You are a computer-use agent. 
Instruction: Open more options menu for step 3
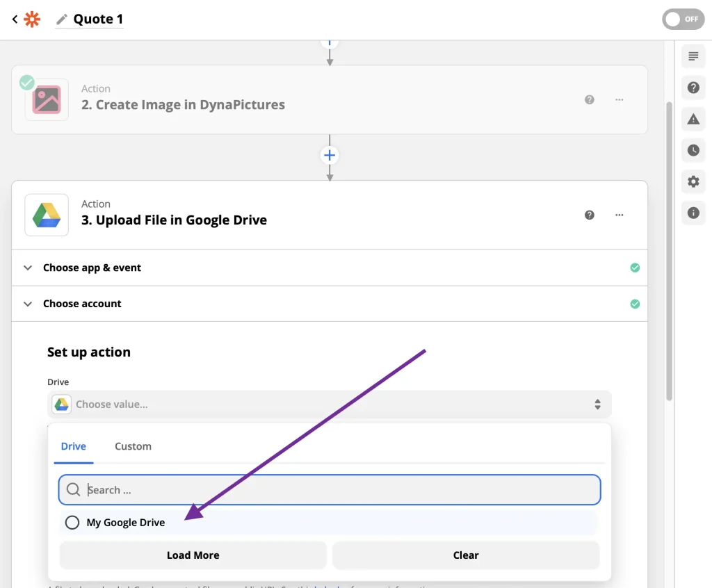pos(619,215)
